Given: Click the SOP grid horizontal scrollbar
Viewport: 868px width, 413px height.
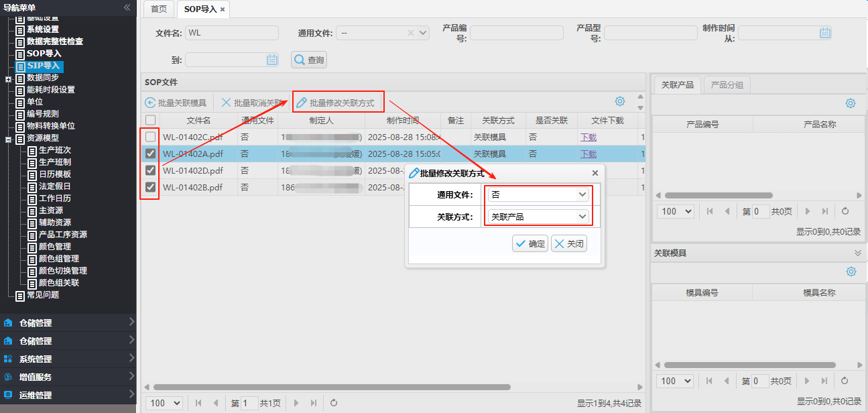Looking at the screenshot, I should tap(332, 387).
